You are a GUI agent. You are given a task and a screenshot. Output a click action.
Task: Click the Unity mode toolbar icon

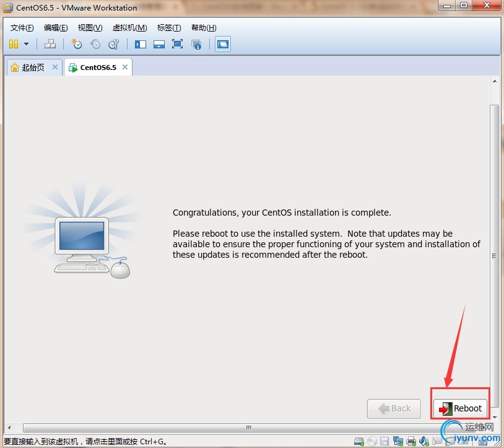pyautogui.click(x=196, y=44)
